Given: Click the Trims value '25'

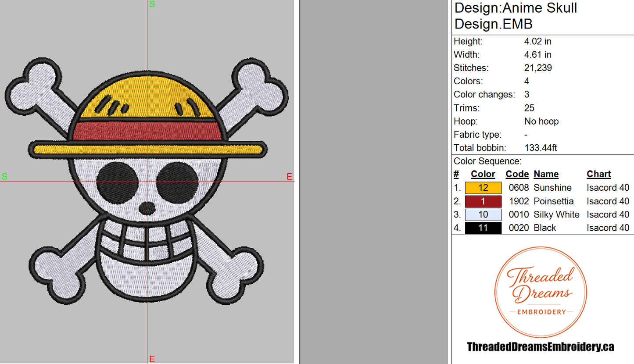Looking at the screenshot, I should [530, 108].
